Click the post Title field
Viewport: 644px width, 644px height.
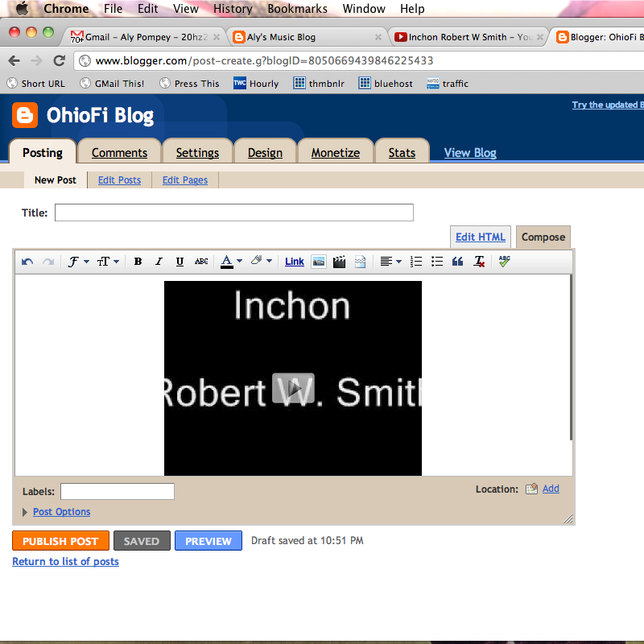pyautogui.click(x=234, y=213)
